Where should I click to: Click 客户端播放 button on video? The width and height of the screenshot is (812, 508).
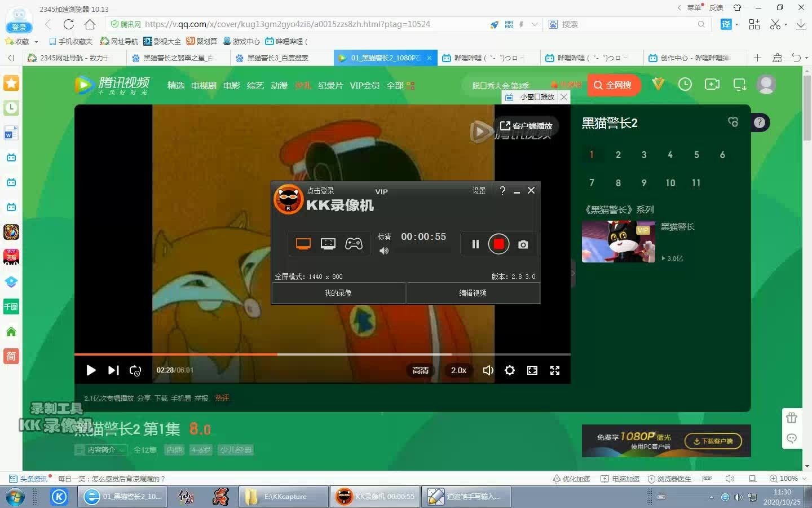[x=526, y=126]
